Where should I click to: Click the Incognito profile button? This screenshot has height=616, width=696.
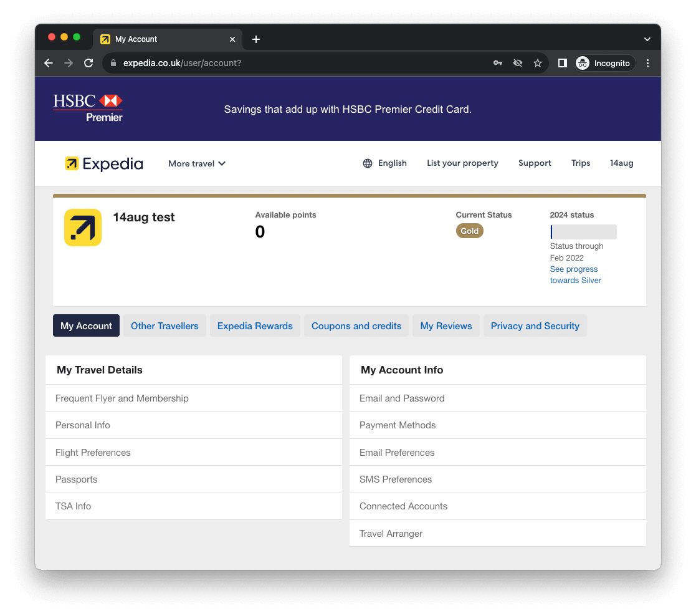click(605, 63)
